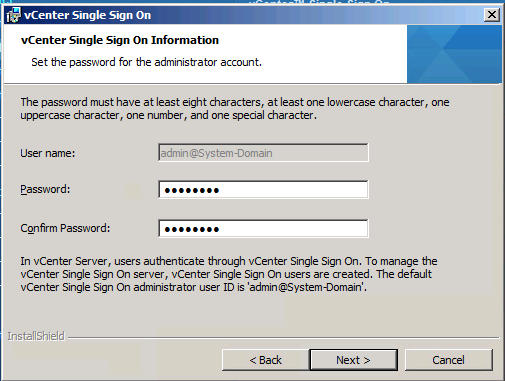The width and height of the screenshot is (505, 381).
Task: Select the subtitle about setting the administrator password
Action: [x=146, y=62]
